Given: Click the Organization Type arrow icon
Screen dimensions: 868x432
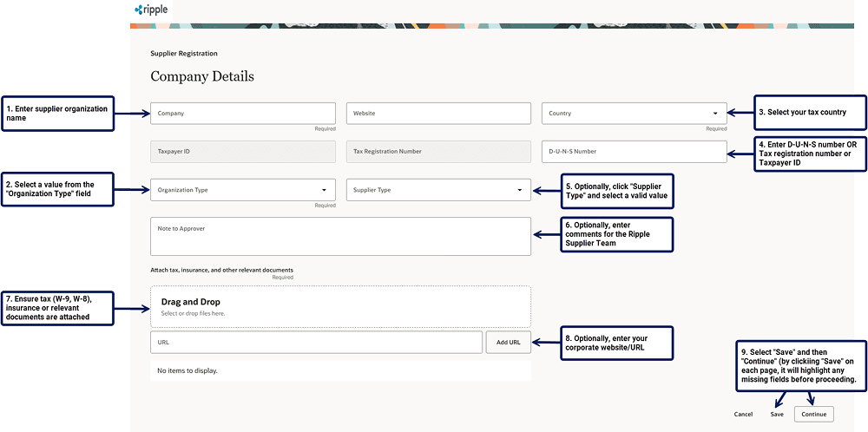Looking at the screenshot, I should point(324,190).
